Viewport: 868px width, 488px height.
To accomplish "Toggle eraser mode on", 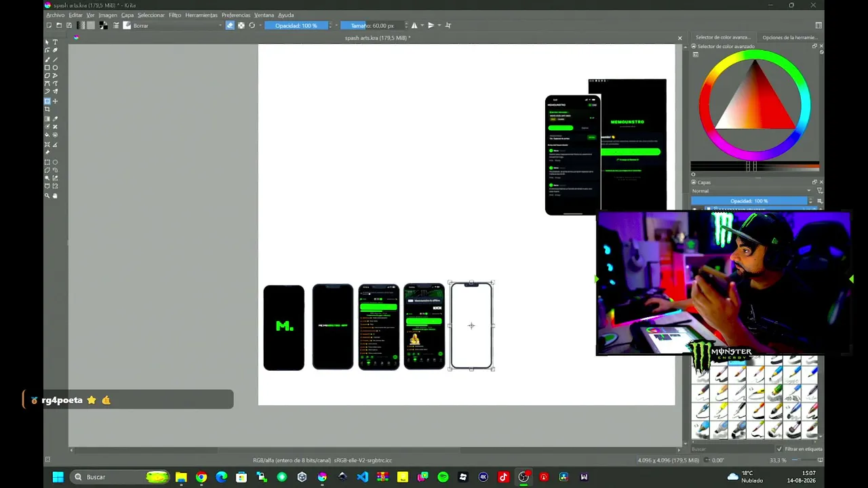I will point(230,26).
